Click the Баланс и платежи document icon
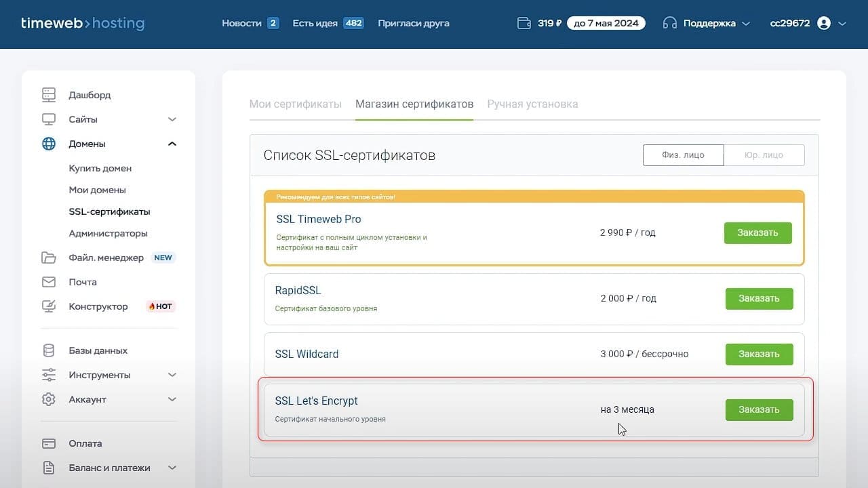The width and height of the screenshot is (868, 488). pyautogui.click(x=49, y=468)
